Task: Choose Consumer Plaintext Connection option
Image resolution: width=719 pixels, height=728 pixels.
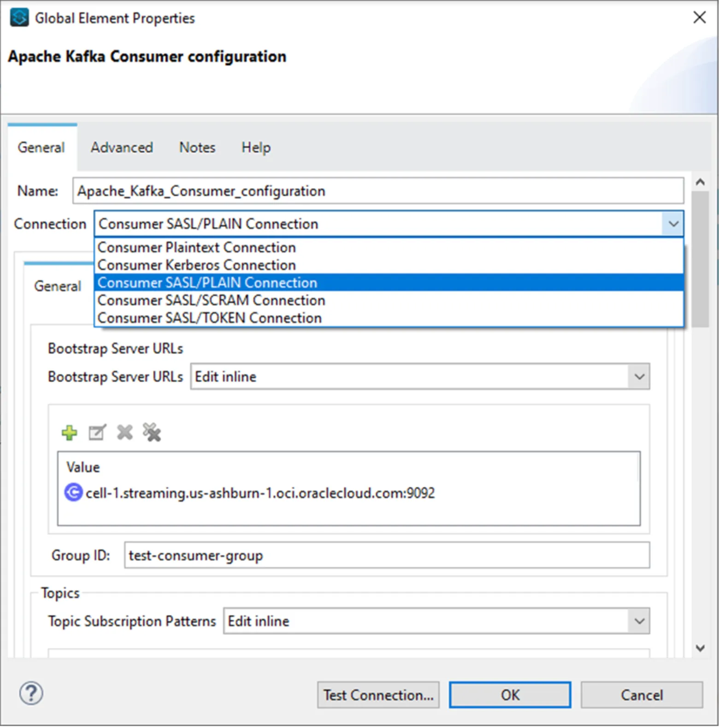Action: [x=389, y=247]
